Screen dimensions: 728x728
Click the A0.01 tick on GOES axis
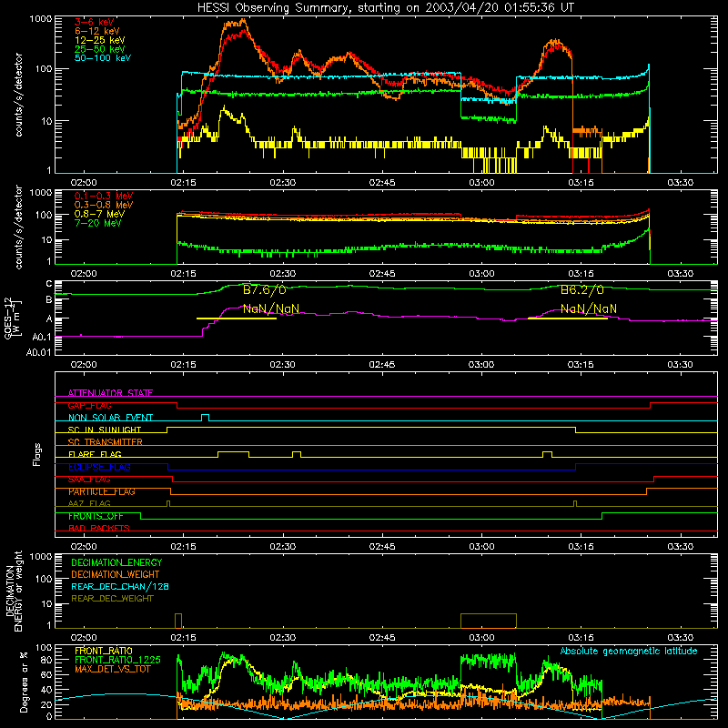(38, 352)
